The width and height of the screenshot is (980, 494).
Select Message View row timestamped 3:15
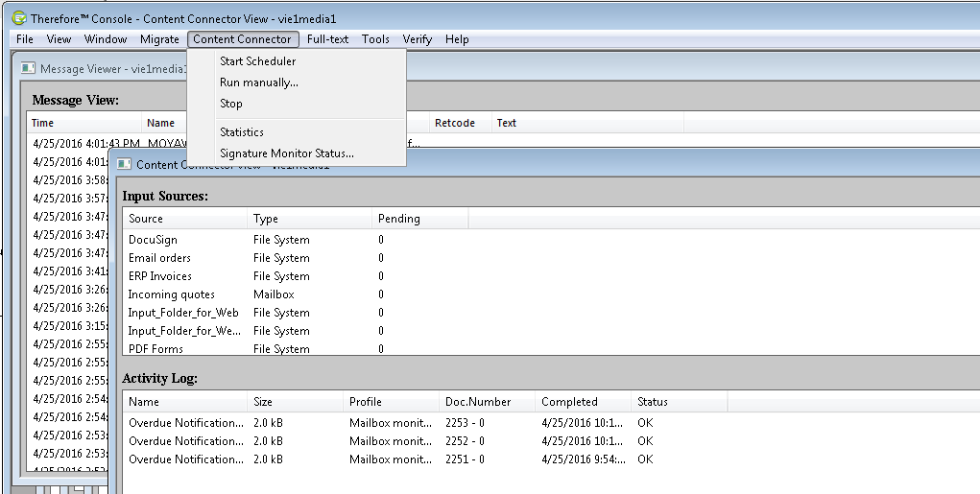point(70,325)
